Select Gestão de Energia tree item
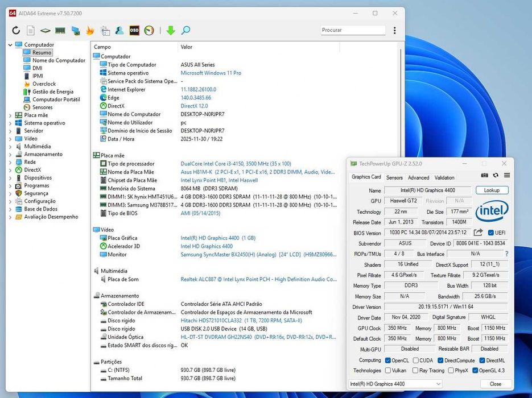 pyautogui.click(x=52, y=92)
